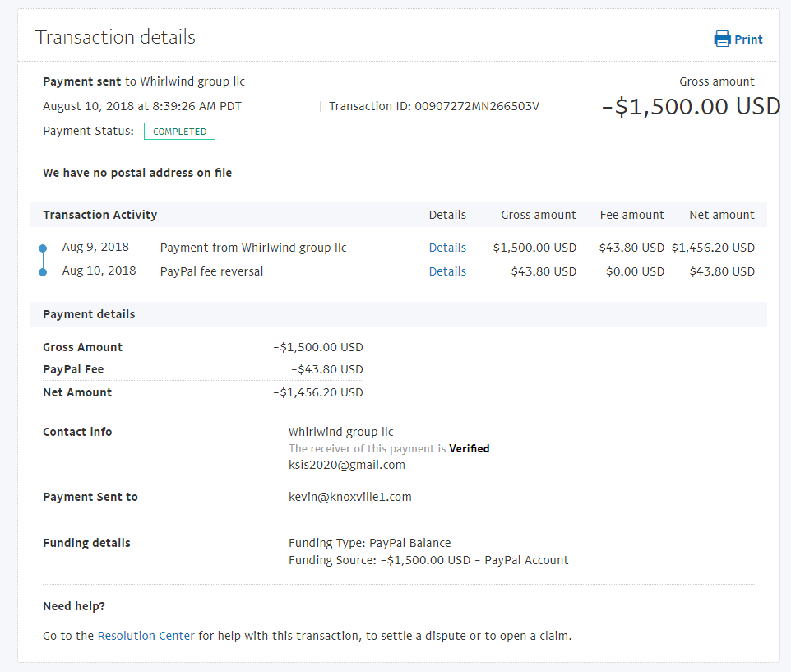This screenshot has height=672, width=791.
Task: Click the Print text label
Action: coord(748,39)
